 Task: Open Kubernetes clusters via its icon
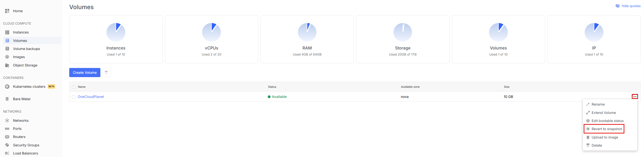point(7,86)
